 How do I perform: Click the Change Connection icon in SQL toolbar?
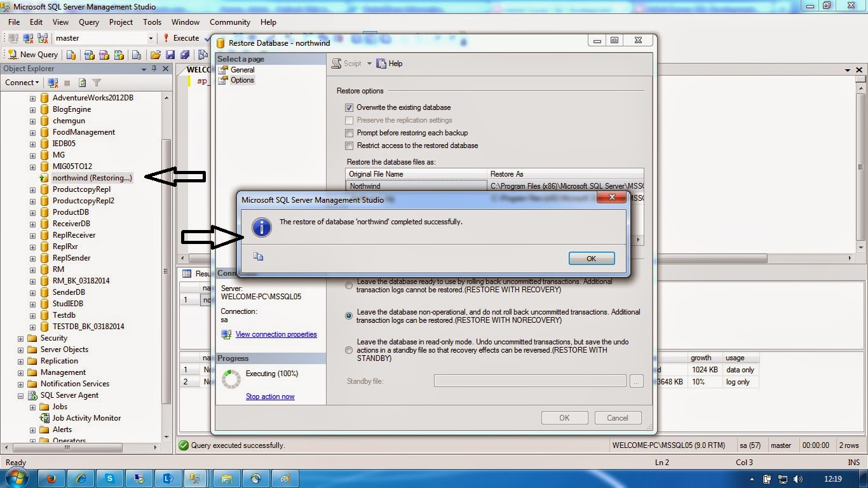(x=28, y=38)
